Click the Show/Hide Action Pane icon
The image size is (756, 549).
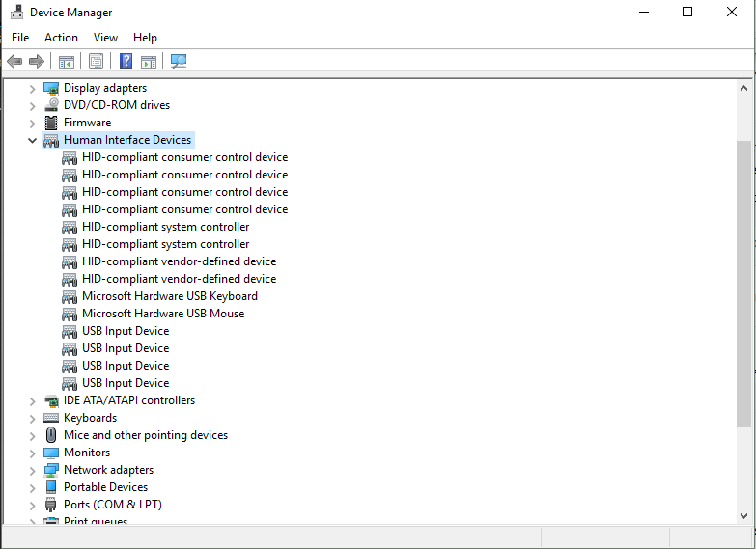tap(149, 62)
